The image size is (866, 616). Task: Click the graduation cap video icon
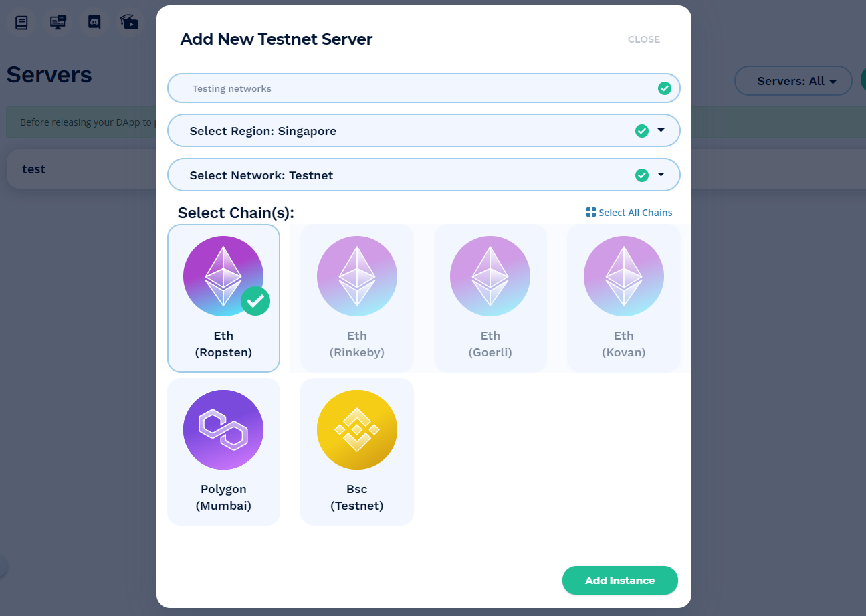pos(130,23)
